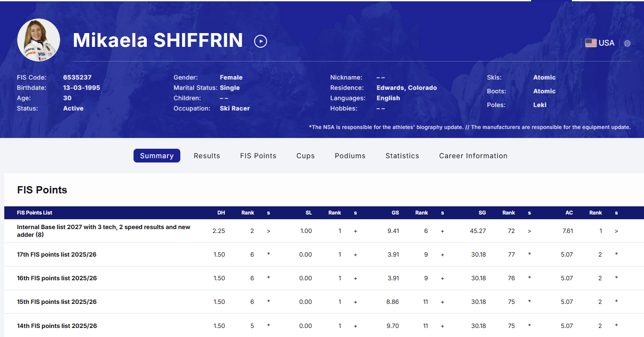Image resolution: width=644 pixels, height=337 pixels.
Task: Choose the 14th FIS points list 2025/26
Action: click(57, 326)
